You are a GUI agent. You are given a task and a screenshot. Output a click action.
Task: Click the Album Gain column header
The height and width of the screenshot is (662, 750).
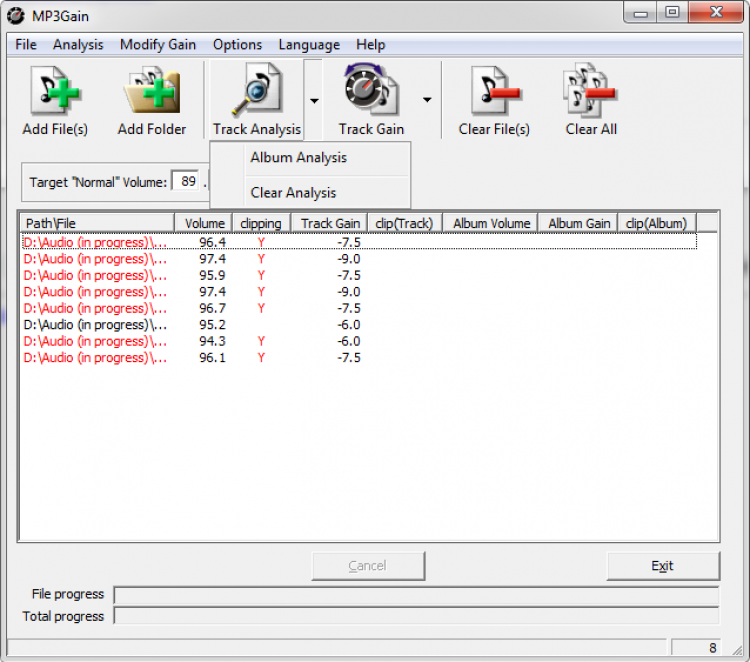point(578,223)
